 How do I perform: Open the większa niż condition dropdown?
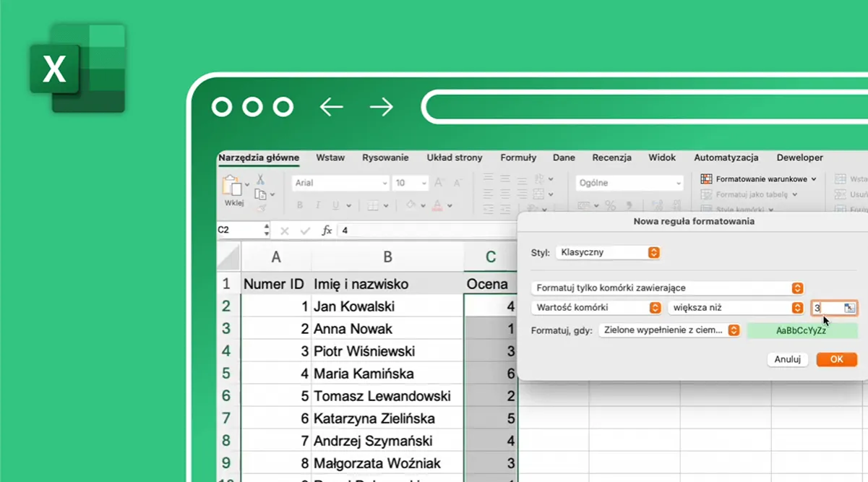pyautogui.click(x=736, y=308)
